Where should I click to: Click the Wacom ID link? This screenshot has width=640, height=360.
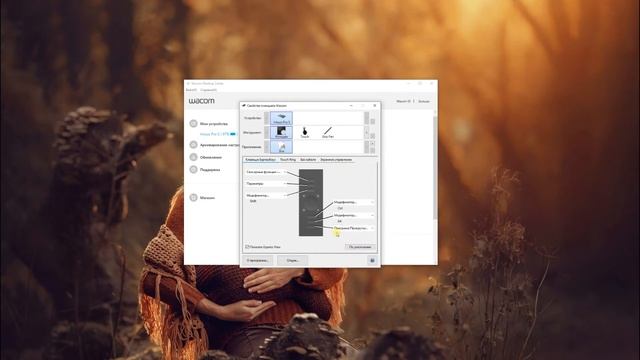coord(403,101)
